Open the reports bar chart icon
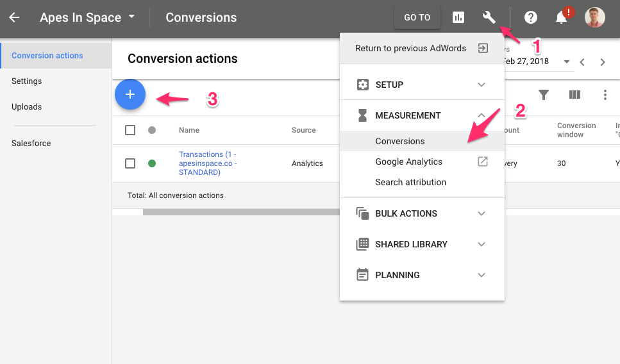620x364 pixels. pos(458,17)
